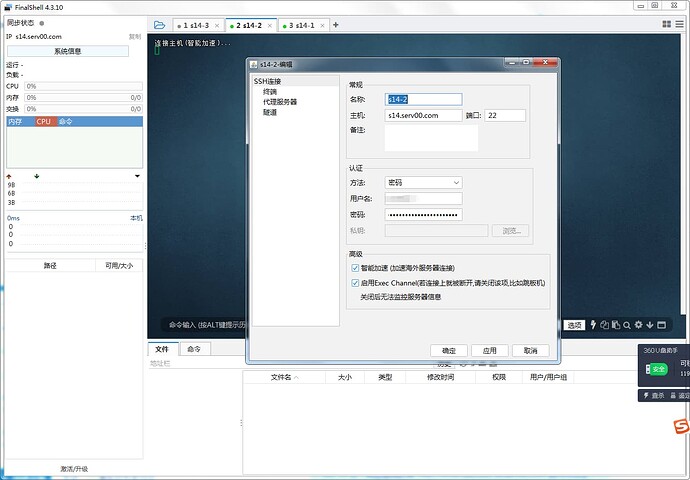Click 激活/升级 link
The height and width of the screenshot is (480, 690).
click(74, 469)
